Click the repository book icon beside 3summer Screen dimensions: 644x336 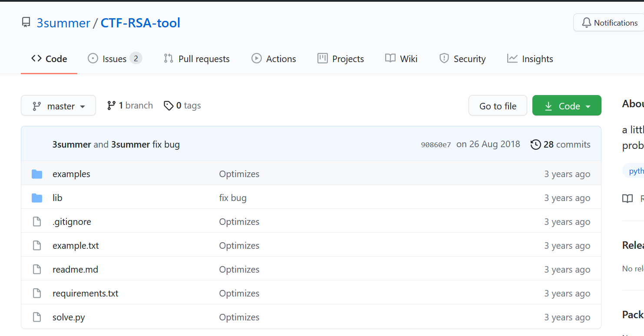click(x=26, y=23)
